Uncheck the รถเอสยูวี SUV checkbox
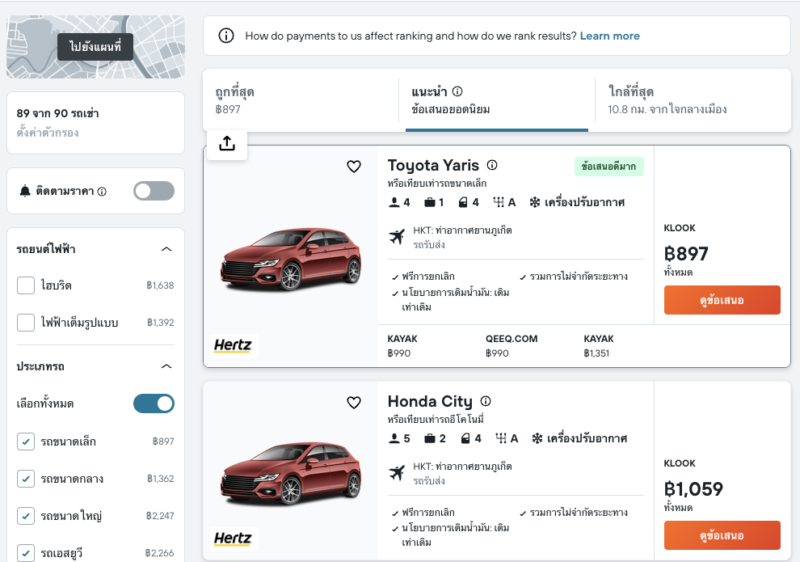 click(x=26, y=553)
